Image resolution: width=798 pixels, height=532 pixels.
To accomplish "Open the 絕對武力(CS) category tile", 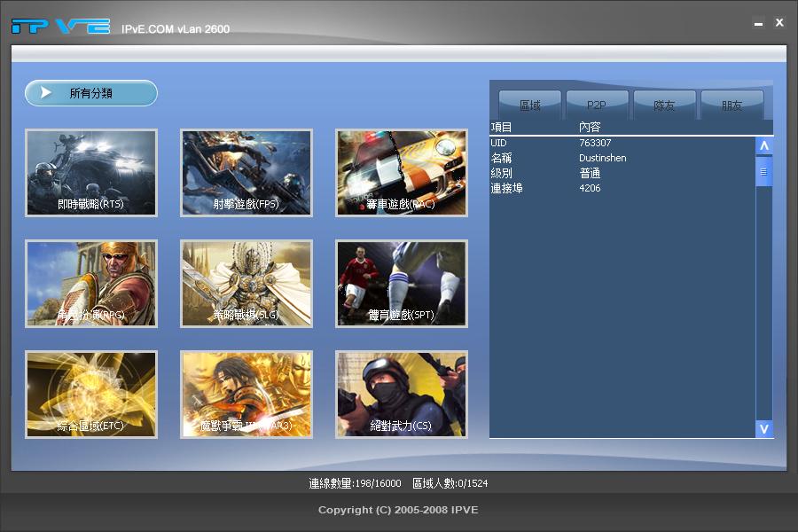I will coord(402,394).
